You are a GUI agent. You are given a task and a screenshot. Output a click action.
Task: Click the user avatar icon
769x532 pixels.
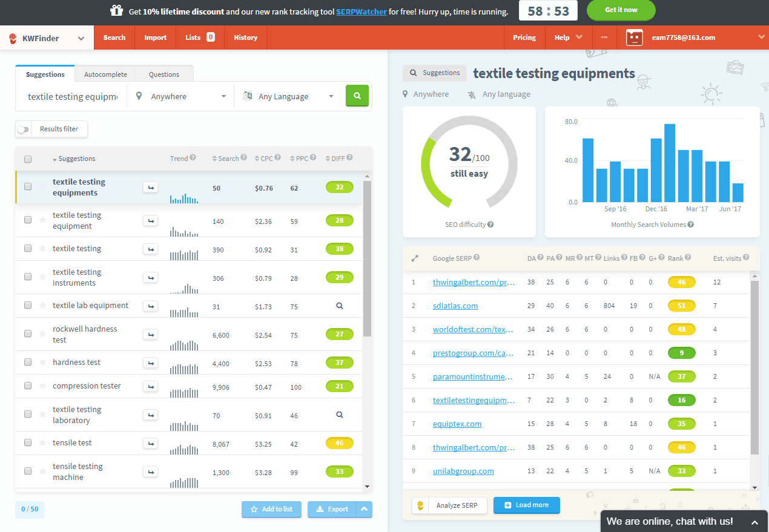coord(634,38)
